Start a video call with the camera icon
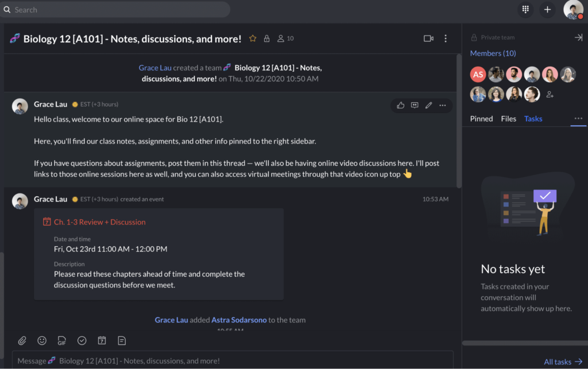588x369 pixels. point(428,38)
